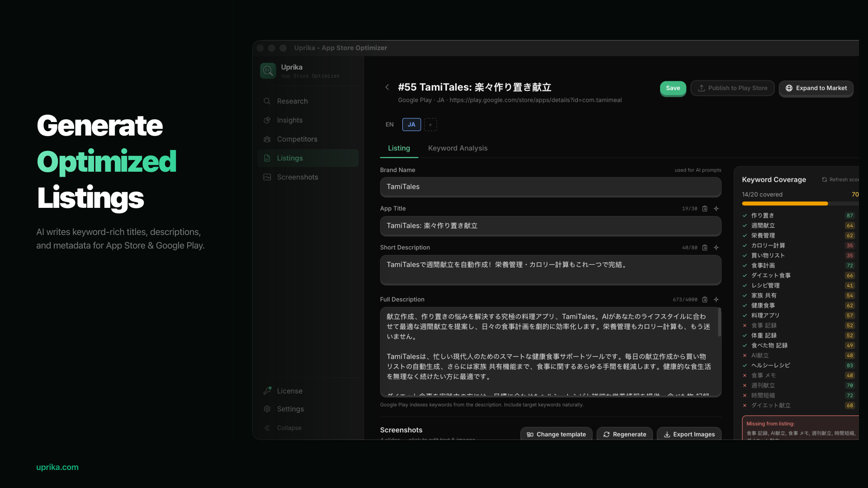This screenshot has height=488, width=868.
Task: Click AI generate sparkle for App Title
Action: pyautogui.click(x=716, y=208)
